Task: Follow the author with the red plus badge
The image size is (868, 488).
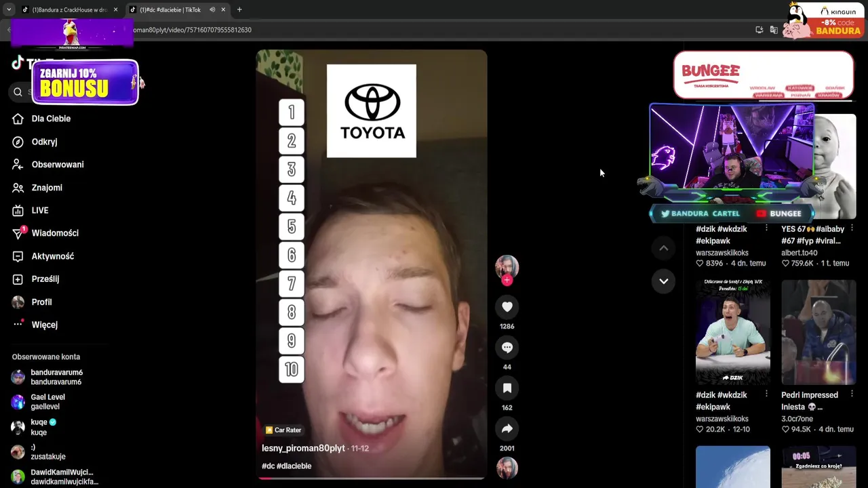Action: pos(507,280)
